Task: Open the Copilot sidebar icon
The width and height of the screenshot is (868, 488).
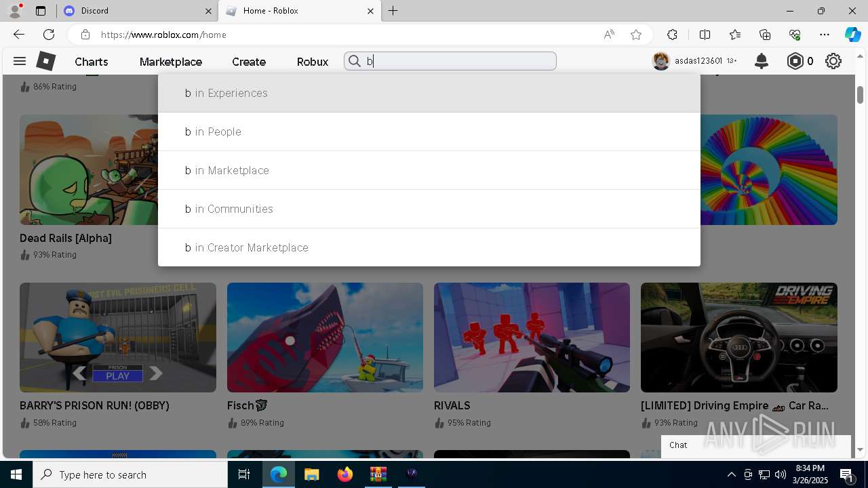Action: coord(852,35)
